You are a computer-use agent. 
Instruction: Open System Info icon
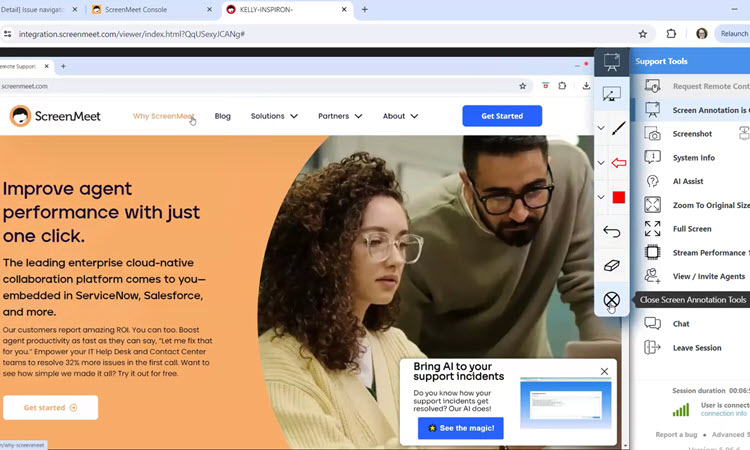click(x=652, y=157)
